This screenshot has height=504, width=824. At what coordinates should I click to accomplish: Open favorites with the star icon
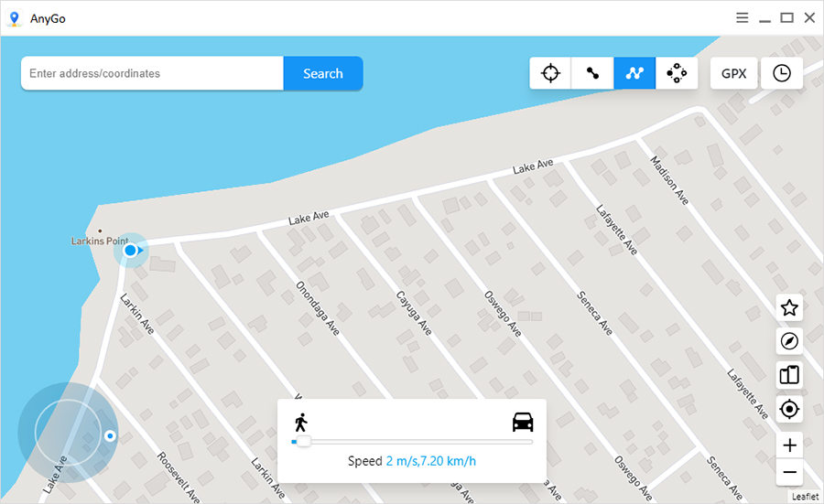(x=789, y=308)
